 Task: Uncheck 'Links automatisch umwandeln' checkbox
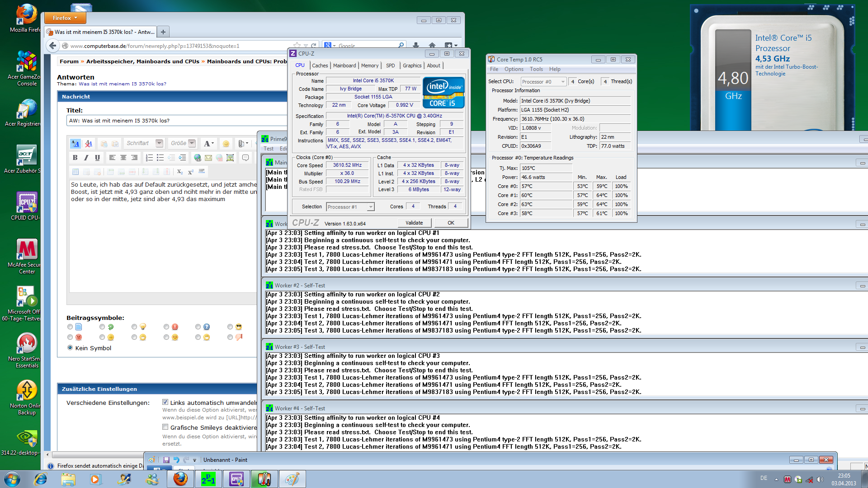(x=165, y=402)
